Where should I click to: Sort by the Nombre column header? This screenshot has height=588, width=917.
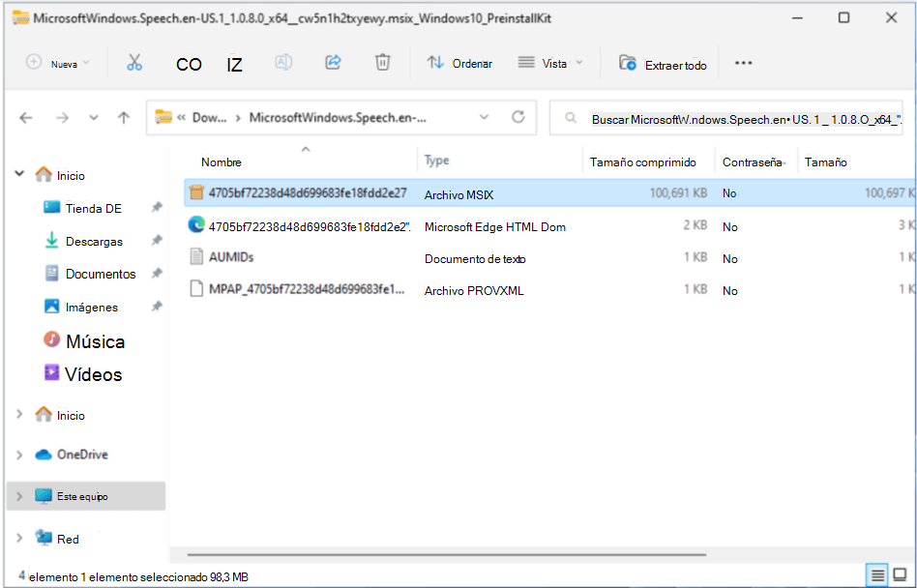222,162
